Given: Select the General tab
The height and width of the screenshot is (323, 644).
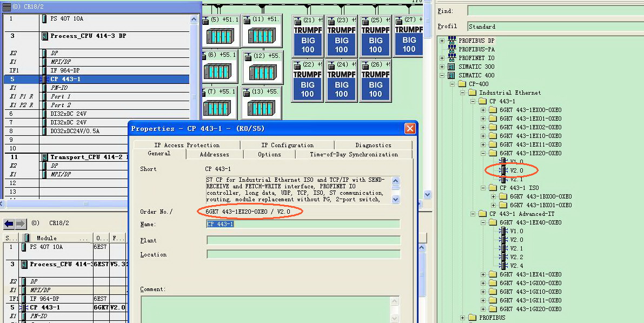Looking at the screenshot, I should [x=159, y=153].
